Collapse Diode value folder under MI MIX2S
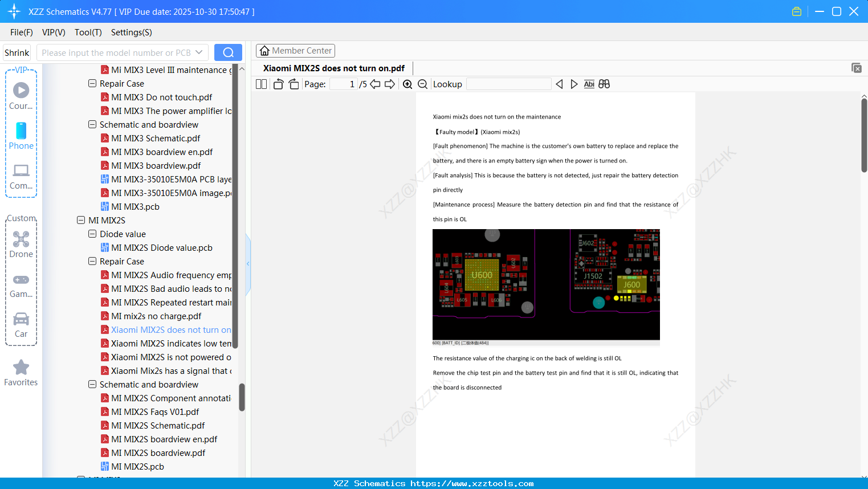This screenshot has height=489, width=868. coord(92,234)
